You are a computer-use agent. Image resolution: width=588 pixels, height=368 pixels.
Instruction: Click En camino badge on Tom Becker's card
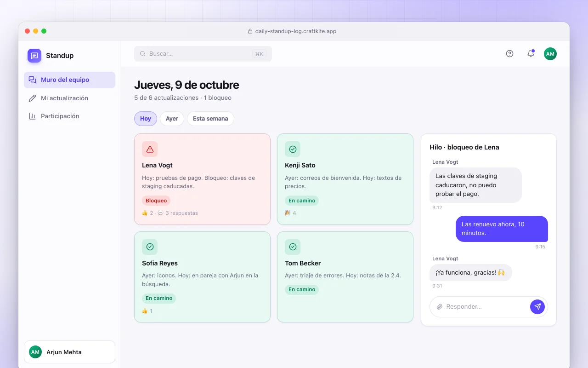(x=302, y=289)
